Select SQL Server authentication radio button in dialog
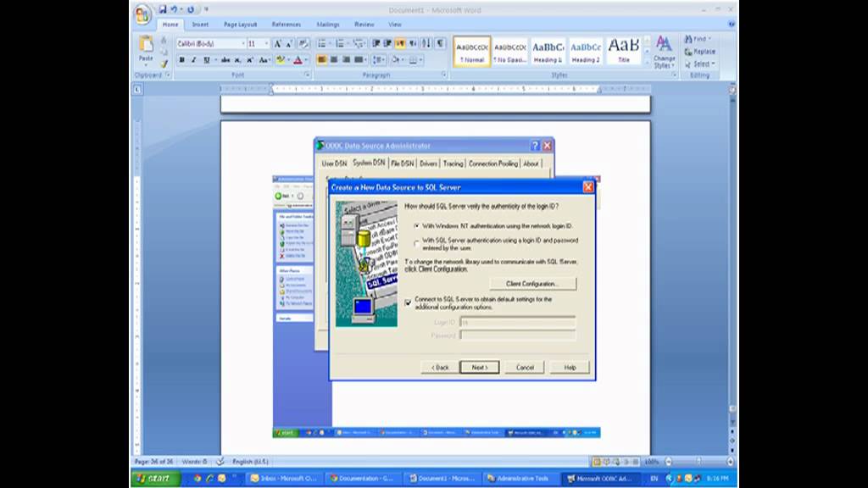Image resolution: width=868 pixels, height=488 pixels. pyautogui.click(x=417, y=243)
